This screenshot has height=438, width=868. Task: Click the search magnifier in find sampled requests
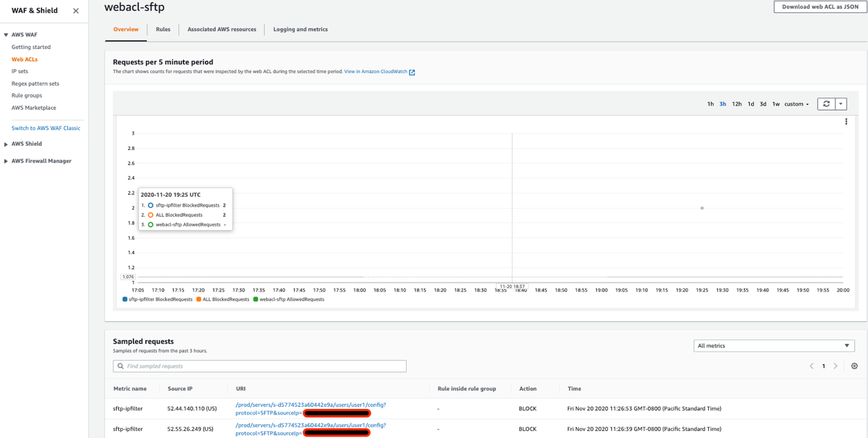(x=119, y=366)
